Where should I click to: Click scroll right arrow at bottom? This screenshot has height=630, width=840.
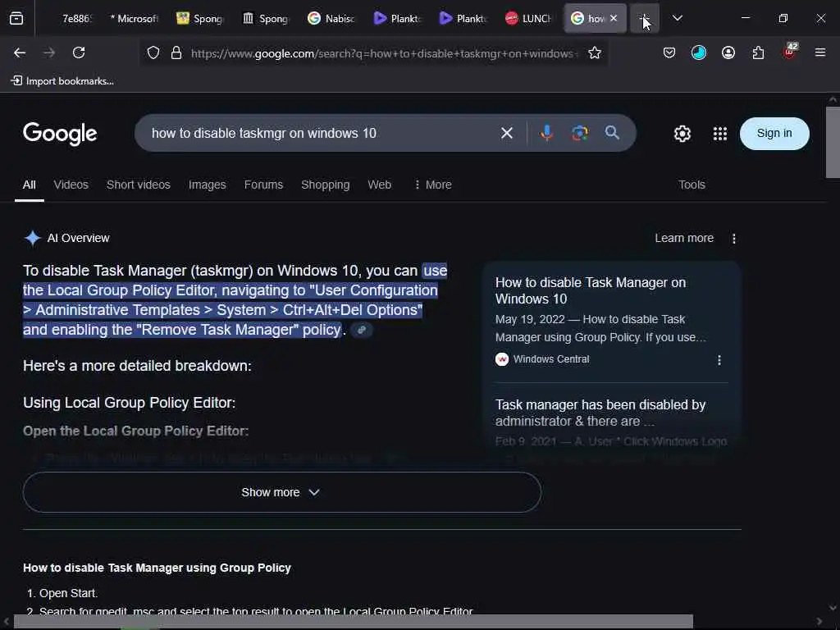click(x=819, y=622)
